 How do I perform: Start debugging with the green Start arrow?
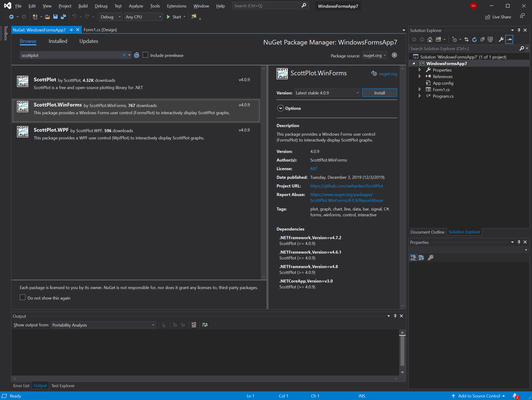pos(168,17)
